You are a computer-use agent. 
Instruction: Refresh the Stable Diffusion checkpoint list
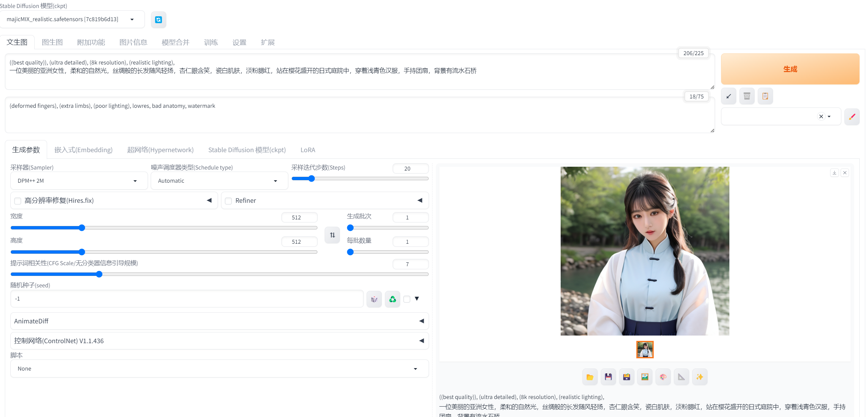click(158, 20)
